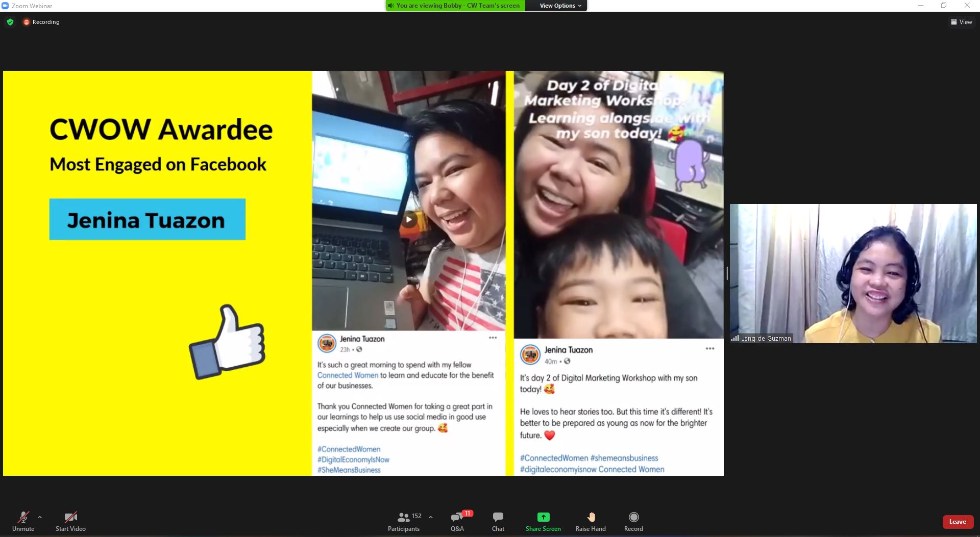
Task: Click the divider handle beside shared screen
Action: tap(727, 273)
